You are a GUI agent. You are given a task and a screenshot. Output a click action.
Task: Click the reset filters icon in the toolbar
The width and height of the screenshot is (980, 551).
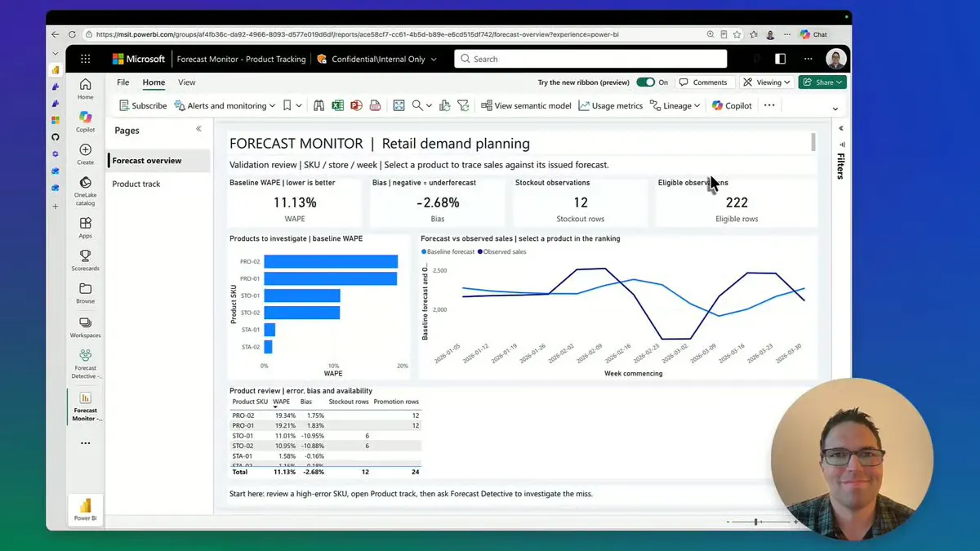[463, 105]
